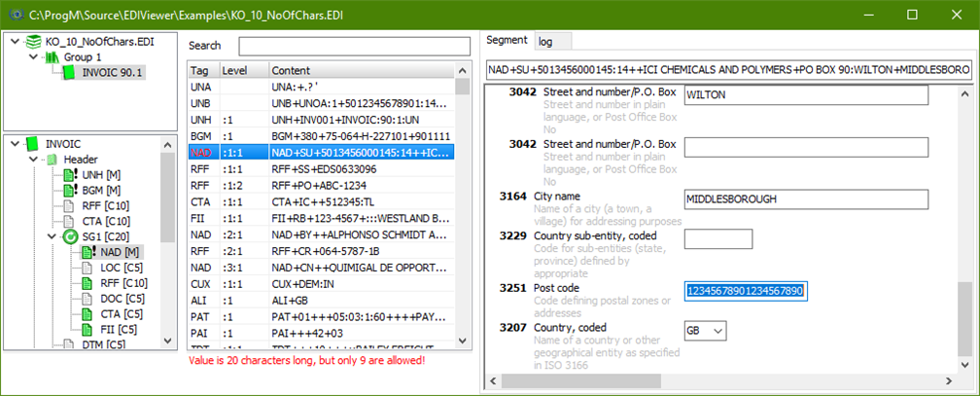Screen dimensions: 980x396
Task: Click the CTA [C5] green document icon
Action: click(x=88, y=313)
